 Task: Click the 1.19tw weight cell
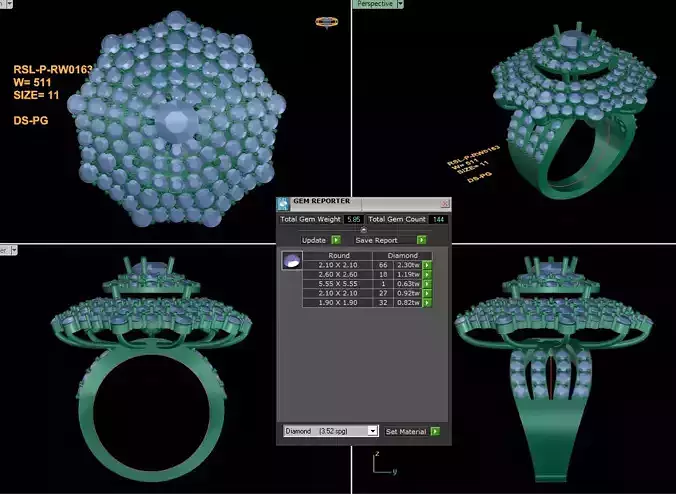tap(408, 274)
